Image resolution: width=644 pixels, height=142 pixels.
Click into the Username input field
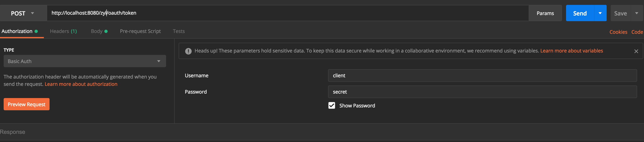pyautogui.click(x=482, y=75)
